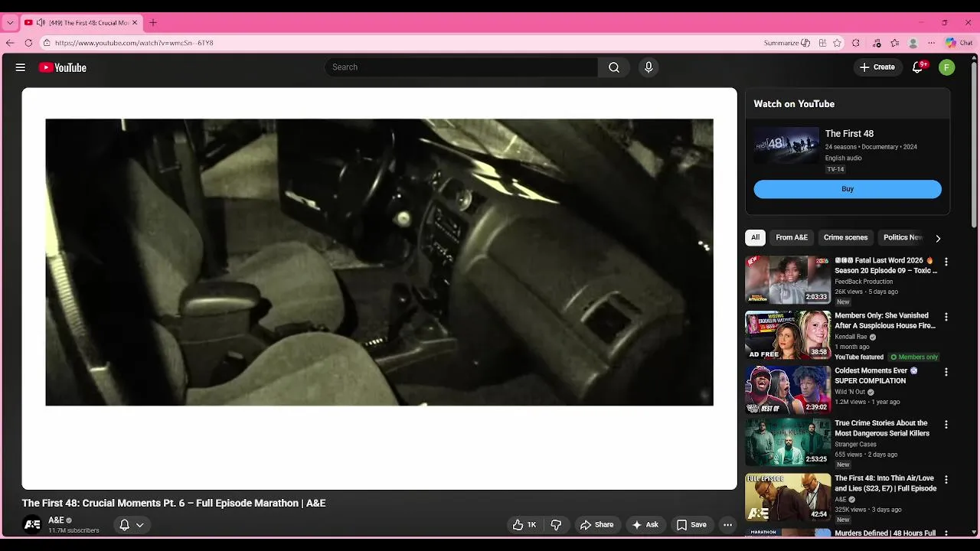Open Into Thin Air/Love and Lies thumbnail
The image size is (980, 551).
[788, 497]
